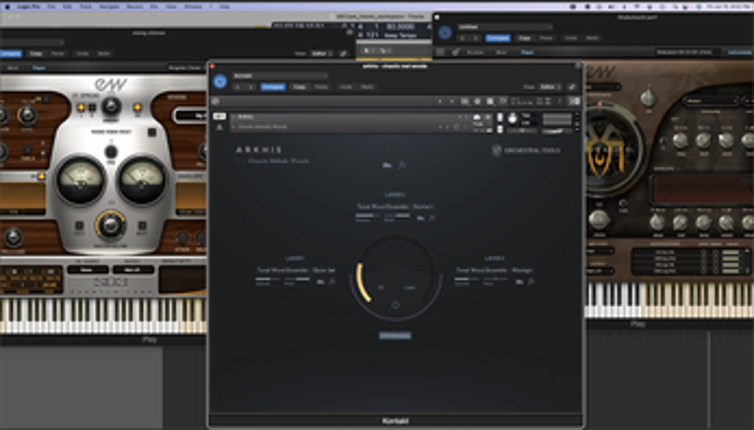Open the Edit menu in menu bar

click(68, 7)
